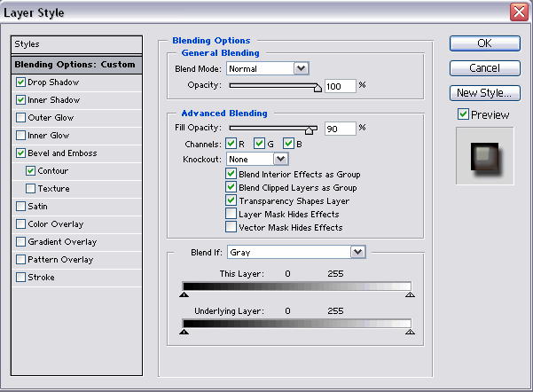Open the Satin settings label
533x392 pixels.
[x=38, y=207]
